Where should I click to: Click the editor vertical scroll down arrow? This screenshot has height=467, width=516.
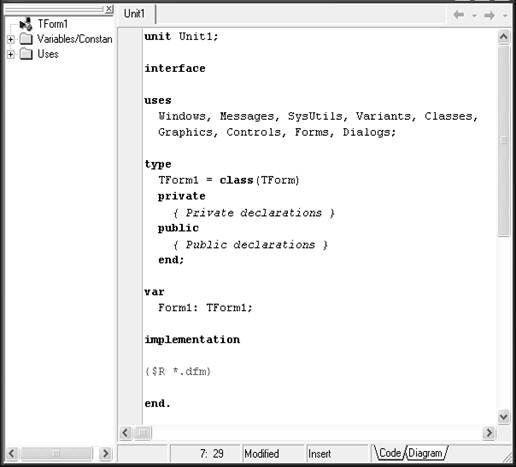click(x=503, y=417)
